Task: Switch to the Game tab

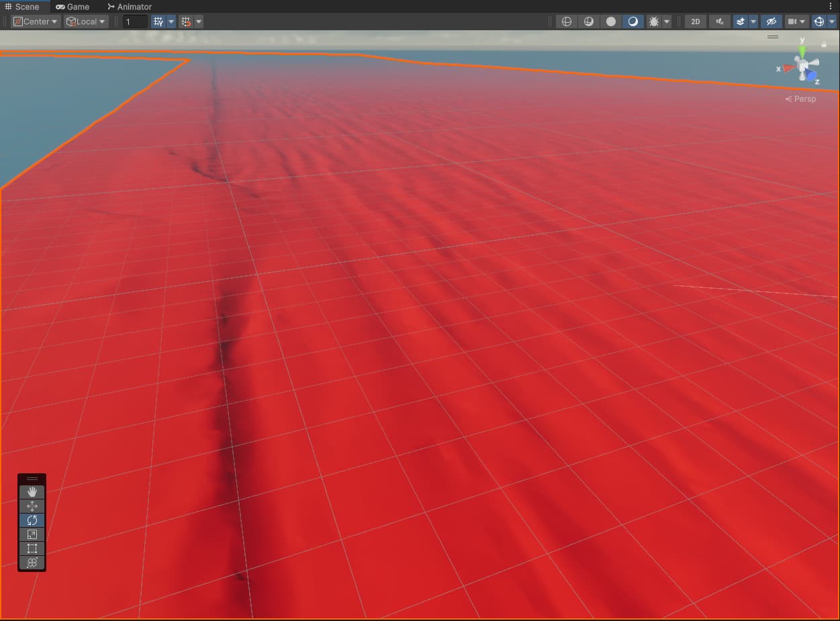Action: click(73, 7)
